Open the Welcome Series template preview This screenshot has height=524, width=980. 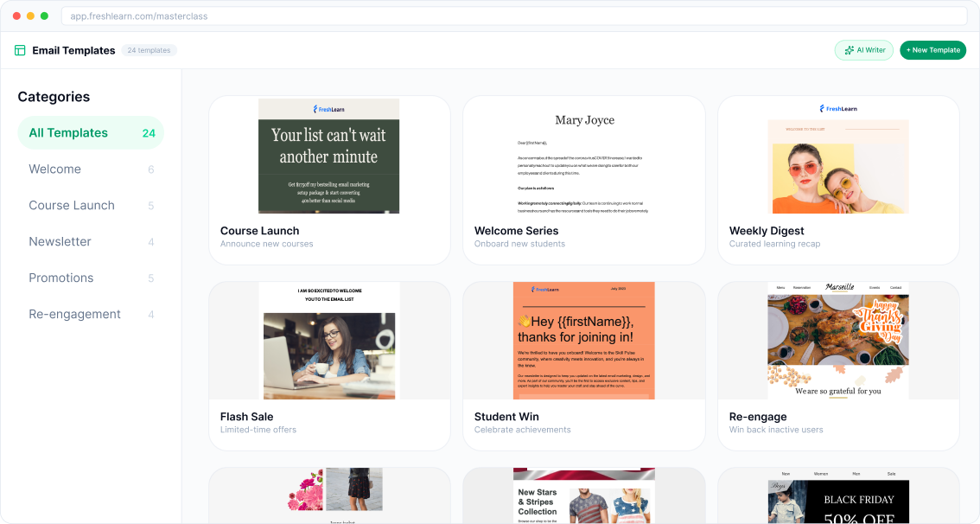[x=583, y=157]
